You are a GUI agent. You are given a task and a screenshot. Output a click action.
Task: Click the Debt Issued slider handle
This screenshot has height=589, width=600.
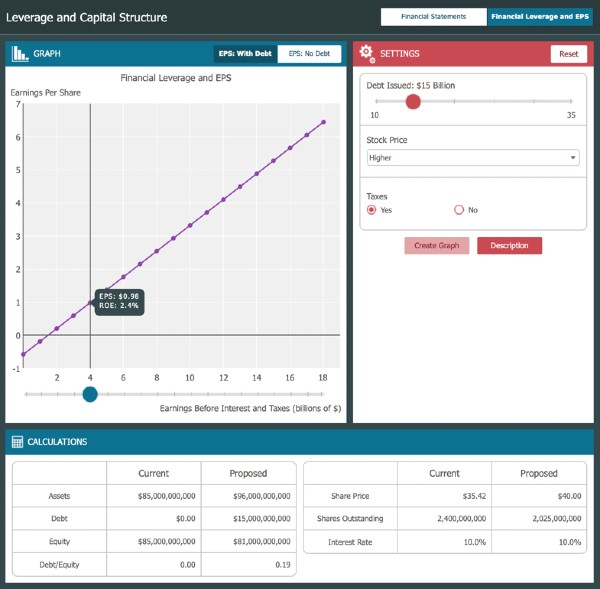click(413, 102)
